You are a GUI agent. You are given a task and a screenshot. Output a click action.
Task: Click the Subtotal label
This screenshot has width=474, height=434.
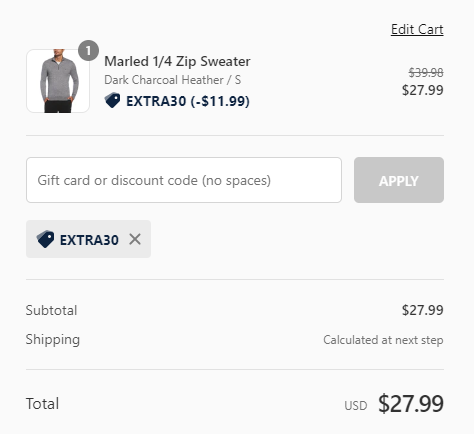[x=51, y=310]
